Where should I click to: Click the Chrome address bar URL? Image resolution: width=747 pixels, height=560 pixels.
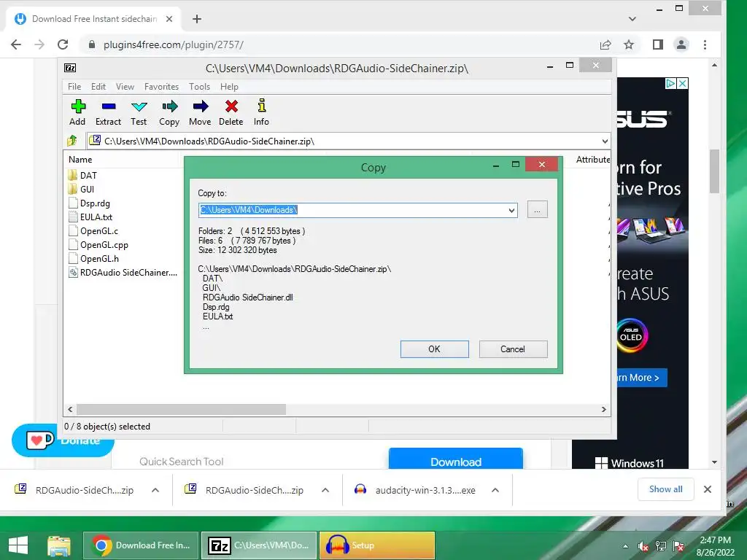(174, 44)
